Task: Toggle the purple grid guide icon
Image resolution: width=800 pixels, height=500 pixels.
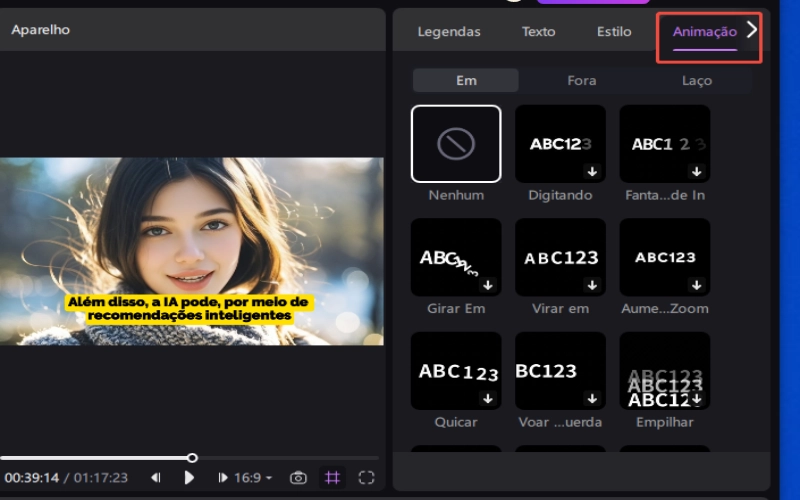Action: [332, 478]
